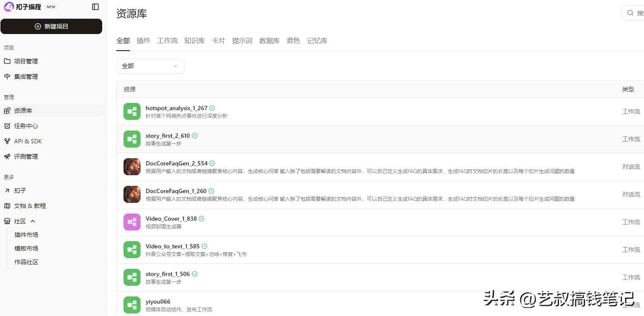644x316 pixels.
Task: Click the published checkmark of hotspot_analysis_1_267
Action: tap(212, 108)
